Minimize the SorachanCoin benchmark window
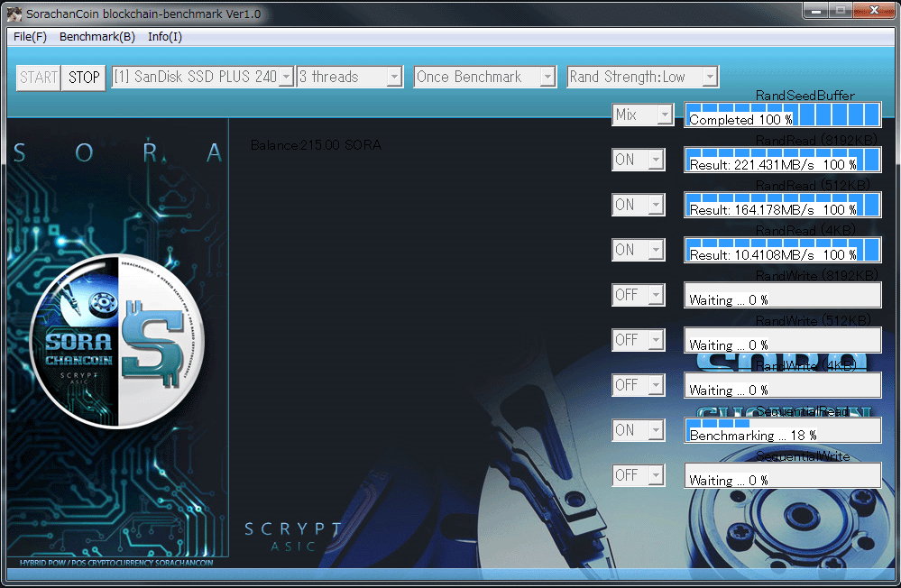Viewport: 901px width, 588px height. point(815,10)
